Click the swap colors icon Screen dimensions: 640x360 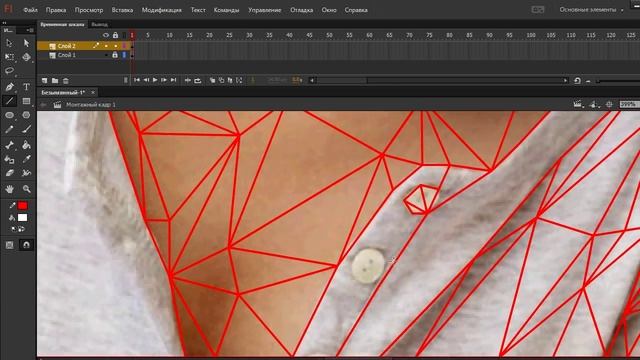pos(21,229)
